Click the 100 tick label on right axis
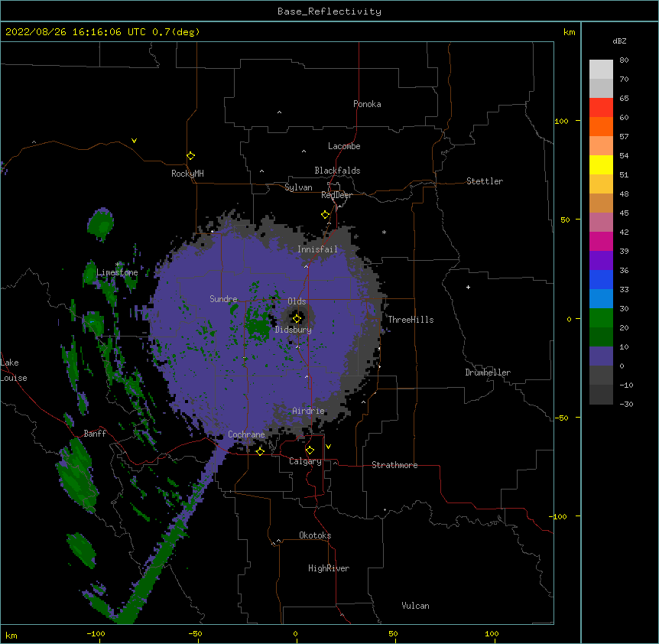Image resolution: width=659 pixels, height=644 pixels. pyautogui.click(x=561, y=121)
